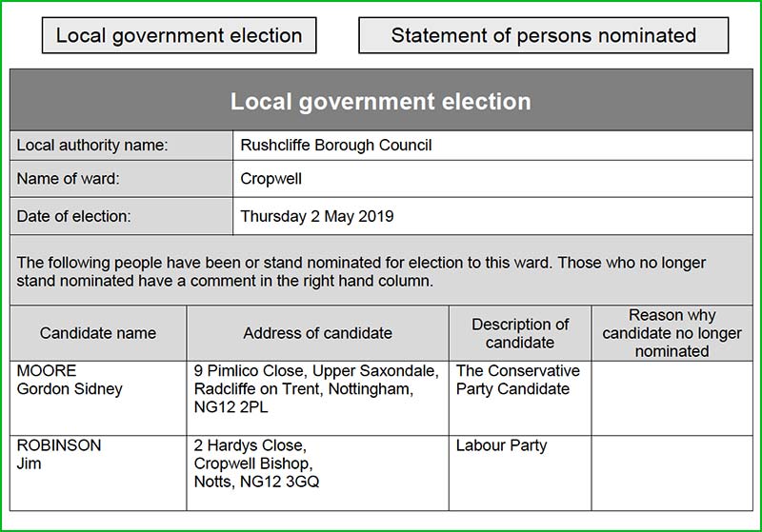Click the 'Date of election:' label cell
762x532 pixels.
click(122, 216)
